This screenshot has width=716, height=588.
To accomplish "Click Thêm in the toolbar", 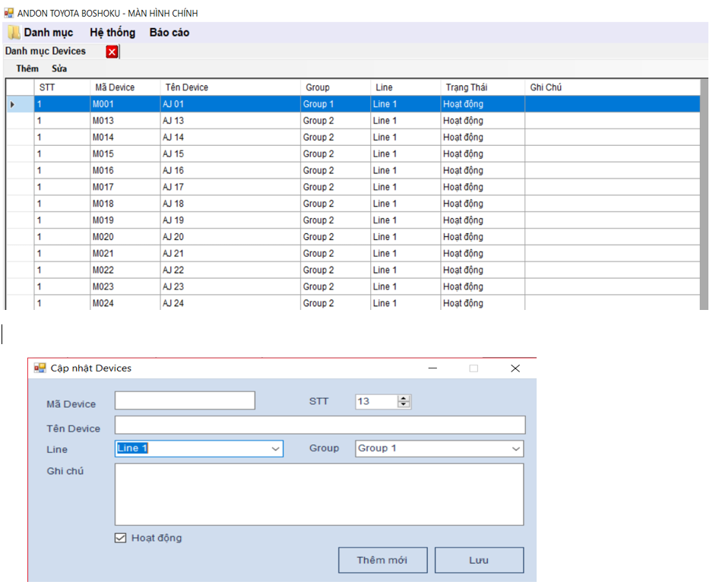I will tap(27, 69).
